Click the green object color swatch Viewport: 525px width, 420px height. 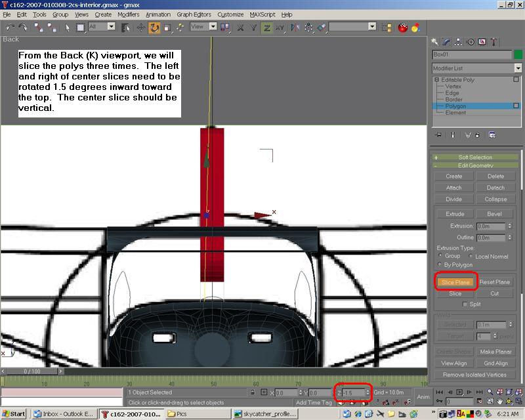[x=518, y=54]
